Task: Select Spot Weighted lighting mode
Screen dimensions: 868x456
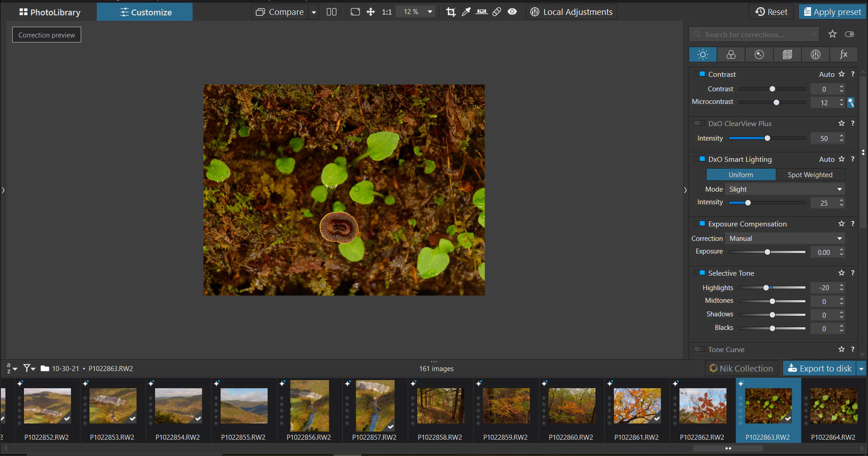Action: coord(810,175)
